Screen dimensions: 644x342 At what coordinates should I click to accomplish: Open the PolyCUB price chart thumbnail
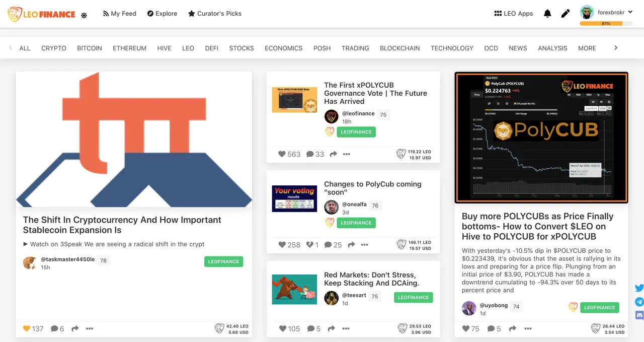click(541, 138)
